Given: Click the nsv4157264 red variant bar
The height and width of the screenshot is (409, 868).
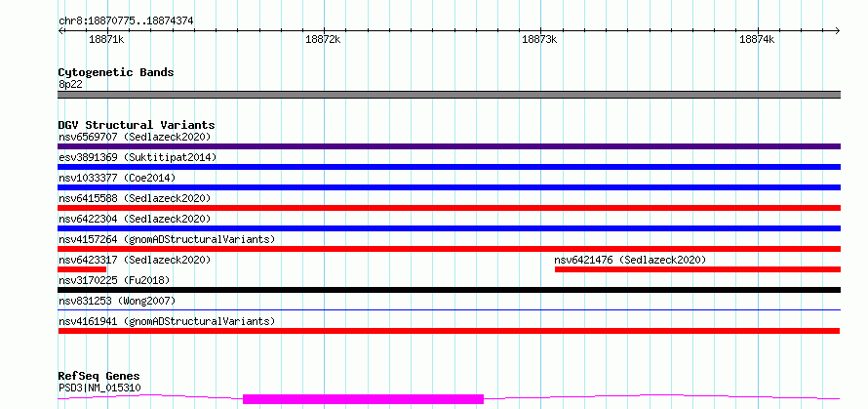Looking at the screenshot, I should [x=449, y=249].
